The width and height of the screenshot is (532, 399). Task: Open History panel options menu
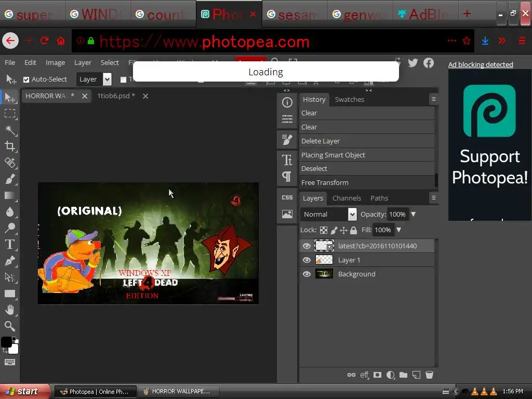click(433, 99)
